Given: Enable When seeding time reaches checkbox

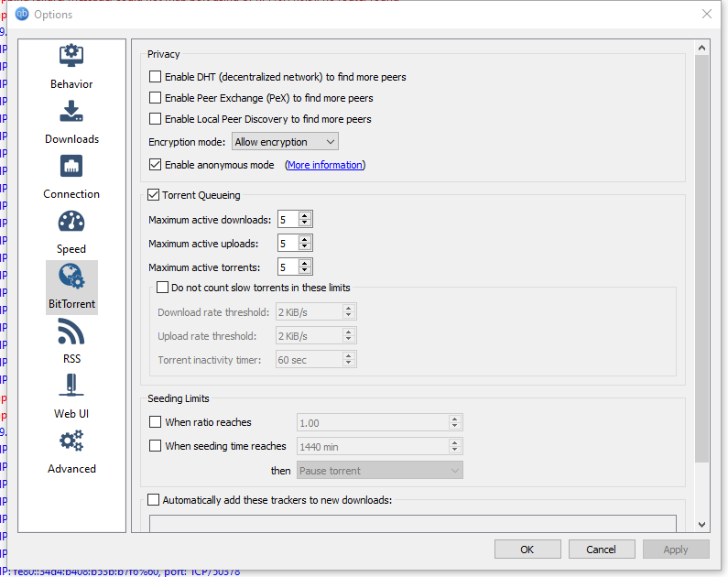Looking at the screenshot, I should click(x=155, y=446).
